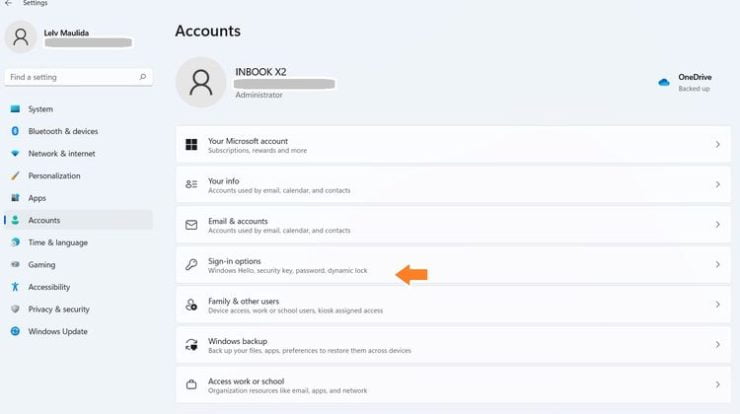Click the Accessibility person icon

[x=15, y=287]
